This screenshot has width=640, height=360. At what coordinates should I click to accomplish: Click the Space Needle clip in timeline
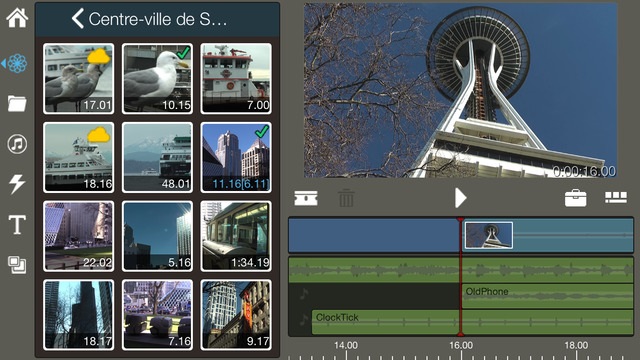coord(489,235)
